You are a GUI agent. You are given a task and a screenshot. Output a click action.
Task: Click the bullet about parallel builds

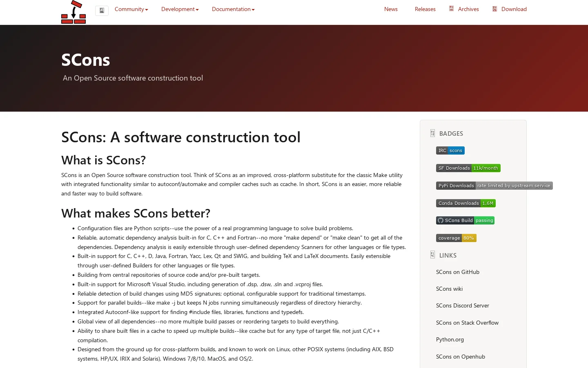click(220, 303)
